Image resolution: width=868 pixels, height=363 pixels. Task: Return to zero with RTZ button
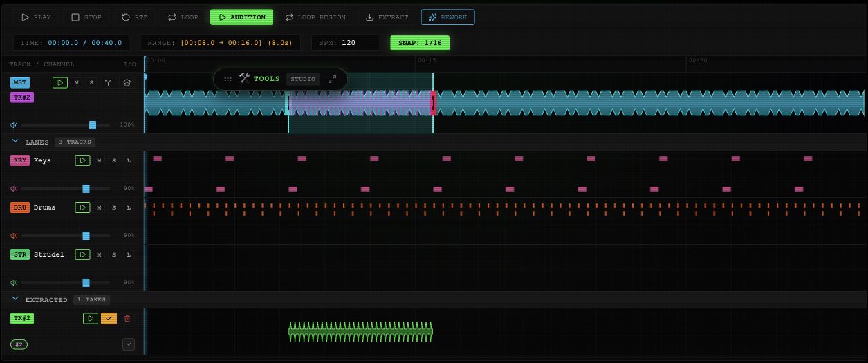pos(134,17)
